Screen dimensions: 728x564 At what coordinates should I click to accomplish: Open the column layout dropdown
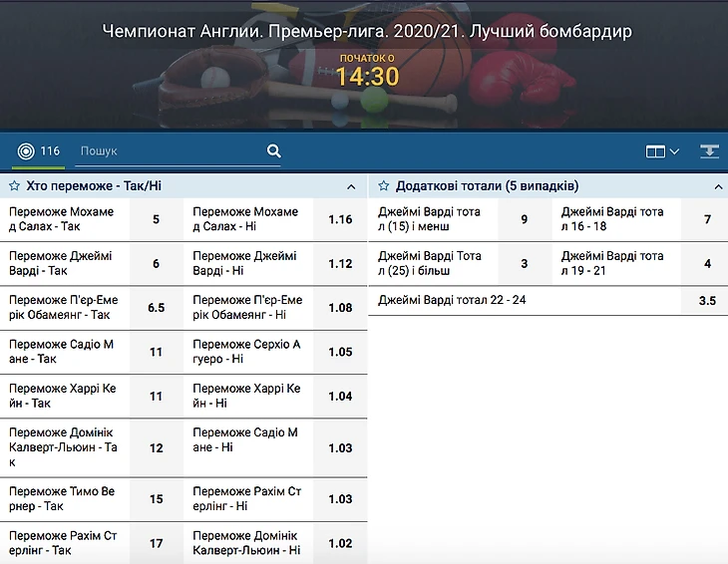662,151
